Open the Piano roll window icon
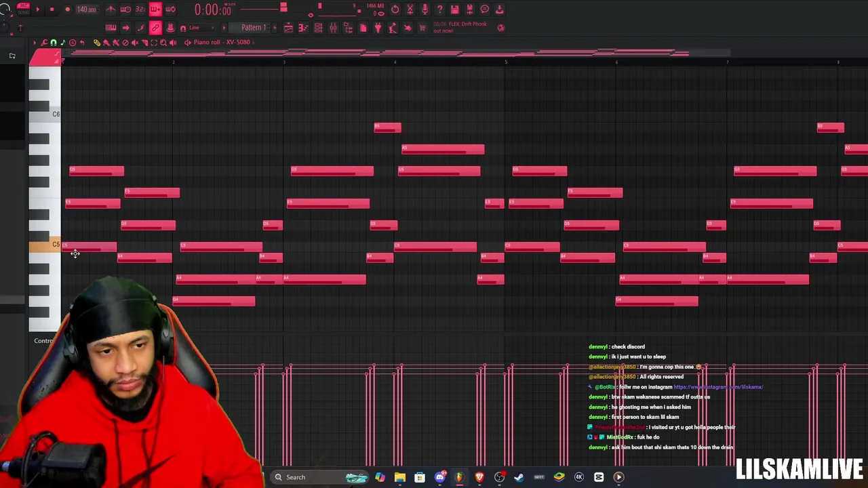Viewport: 868px width, 488px height. point(303,28)
